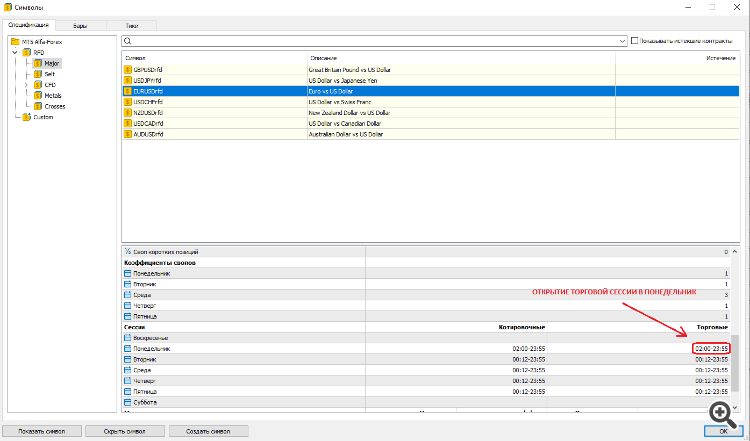Click Вторник calendar icon under swap coefficients
The image size is (750, 441).
[128, 284]
